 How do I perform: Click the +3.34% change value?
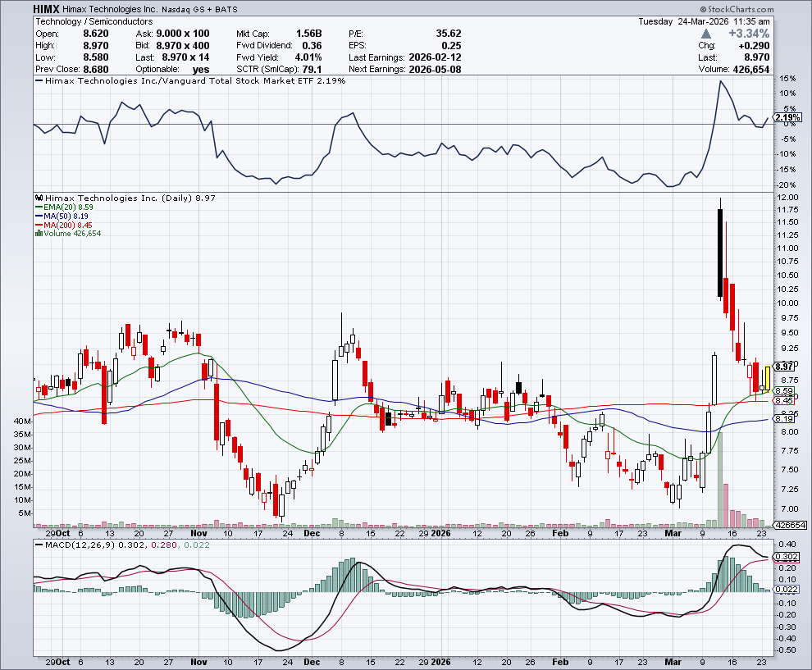[749, 34]
